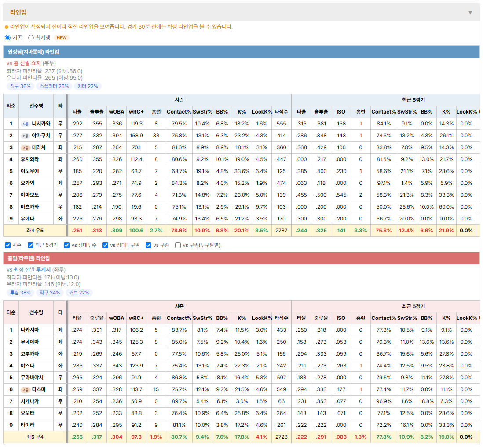Enable the vs 구종(투구팔별) checkbox

click(178, 245)
